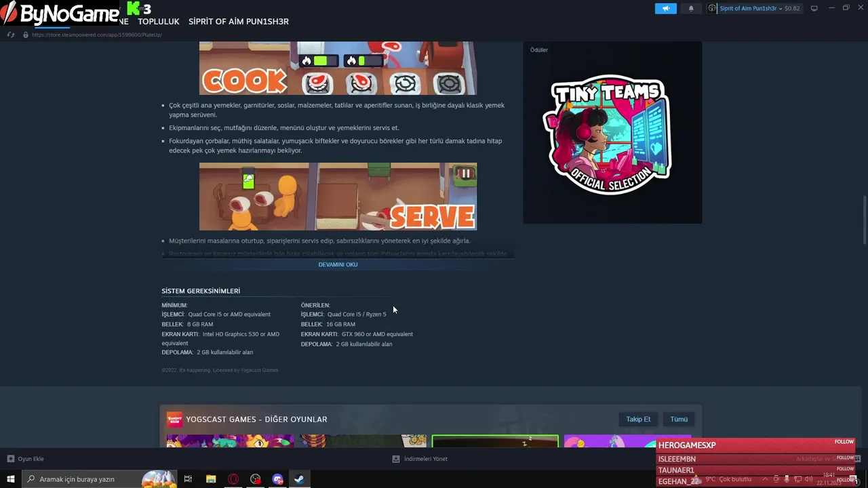Click text 'Quad Core I5 / Ryzen 5'
Viewport: 868px width, 488px height.
click(x=357, y=314)
